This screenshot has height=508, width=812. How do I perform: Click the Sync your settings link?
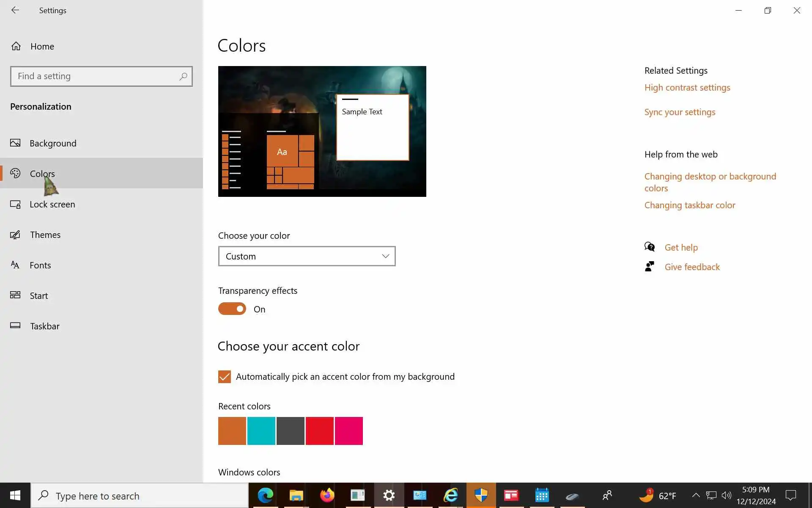pos(680,112)
